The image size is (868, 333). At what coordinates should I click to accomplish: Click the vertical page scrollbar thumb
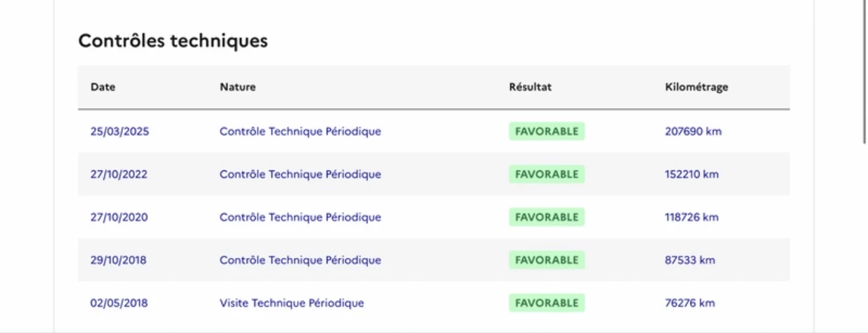pyautogui.click(x=865, y=71)
